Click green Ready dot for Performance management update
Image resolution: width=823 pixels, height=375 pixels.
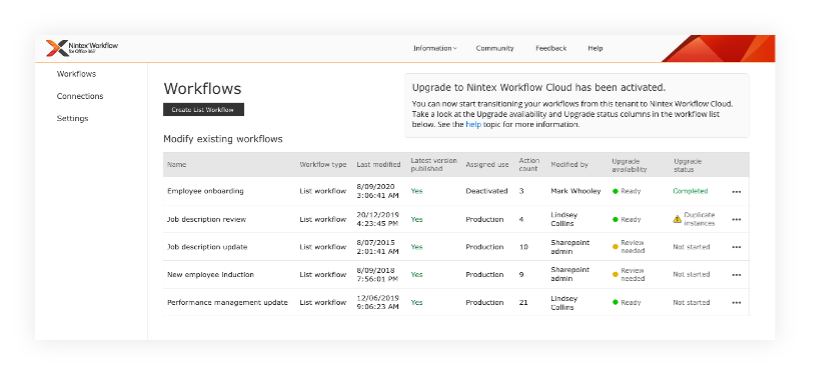point(615,303)
